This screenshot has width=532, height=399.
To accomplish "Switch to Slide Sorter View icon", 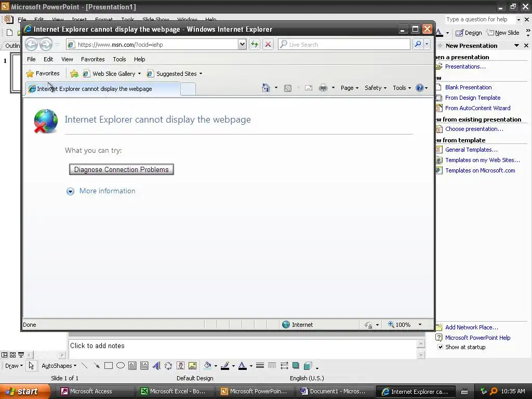I will click(13, 355).
